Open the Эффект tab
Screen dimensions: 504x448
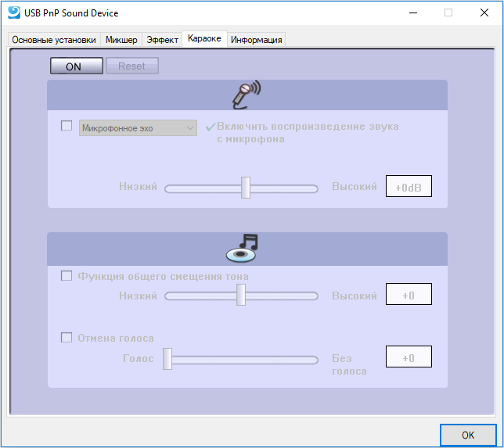[x=162, y=40]
